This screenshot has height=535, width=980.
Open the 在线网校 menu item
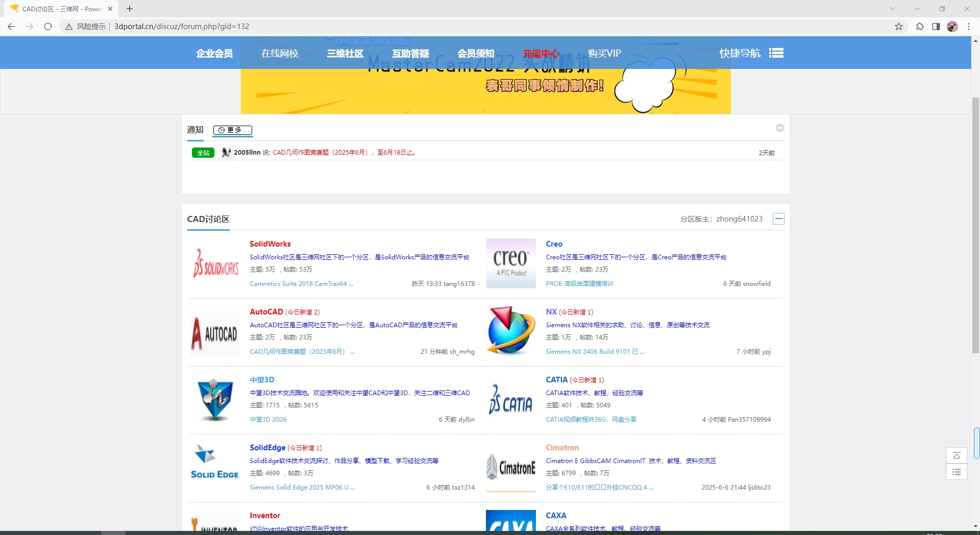pyautogui.click(x=280, y=53)
